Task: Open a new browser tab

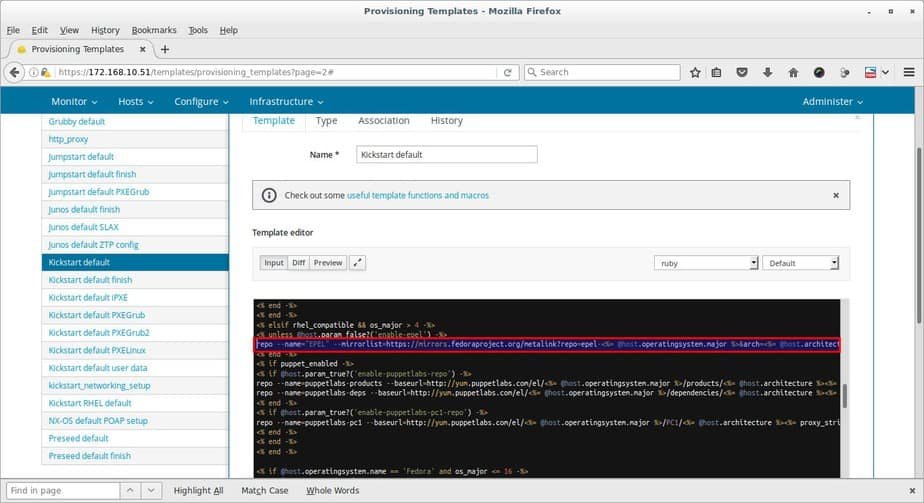Action: click(x=165, y=49)
